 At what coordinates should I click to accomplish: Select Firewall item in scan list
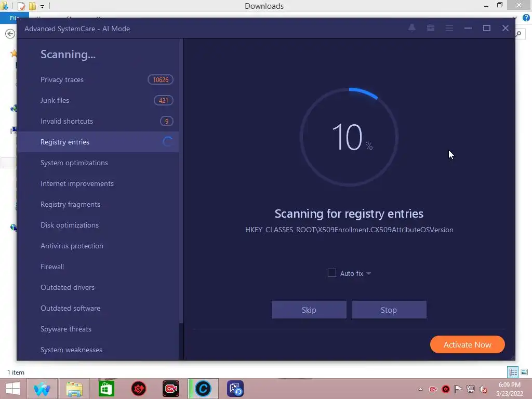click(98, 267)
